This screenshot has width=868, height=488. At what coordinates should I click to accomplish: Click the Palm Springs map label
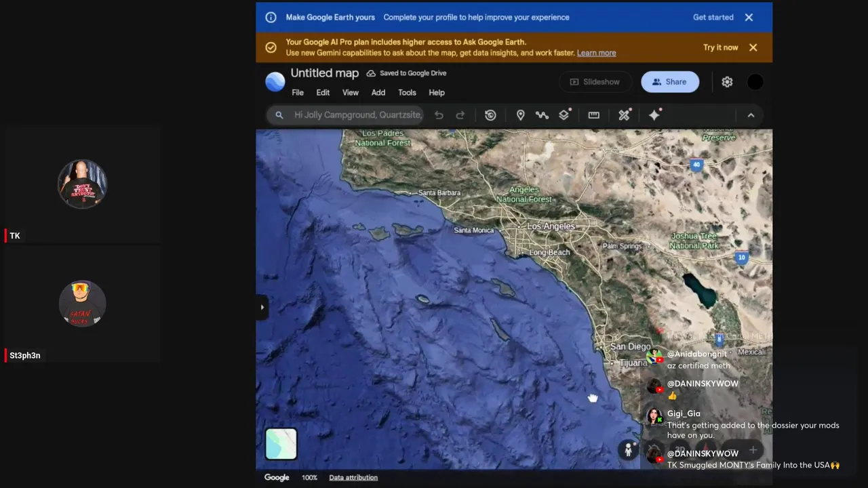(623, 246)
